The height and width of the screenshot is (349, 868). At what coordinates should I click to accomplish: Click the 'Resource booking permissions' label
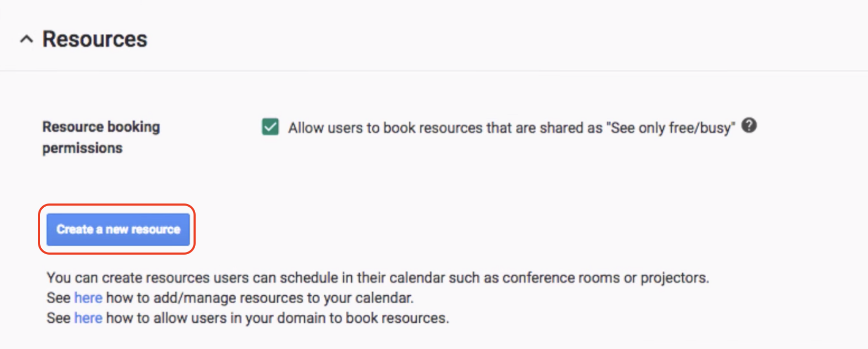[x=101, y=137]
